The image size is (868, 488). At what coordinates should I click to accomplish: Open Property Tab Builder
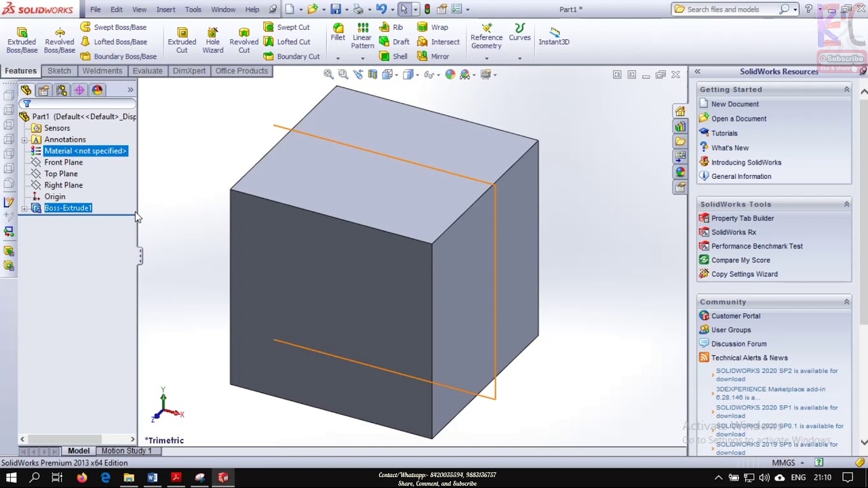click(743, 218)
